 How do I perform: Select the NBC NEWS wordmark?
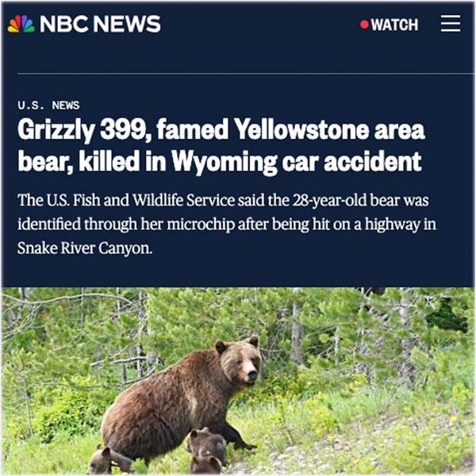100,24
